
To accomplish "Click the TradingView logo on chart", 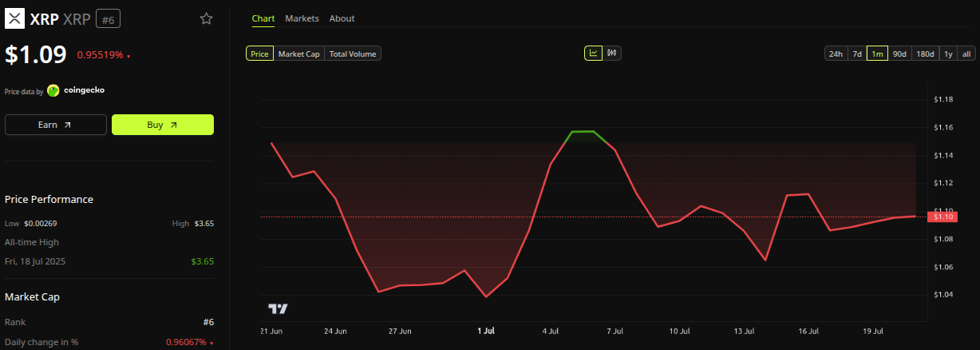I will [278, 308].
